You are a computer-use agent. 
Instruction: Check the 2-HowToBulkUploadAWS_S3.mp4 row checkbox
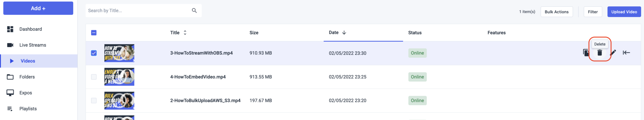94,101
